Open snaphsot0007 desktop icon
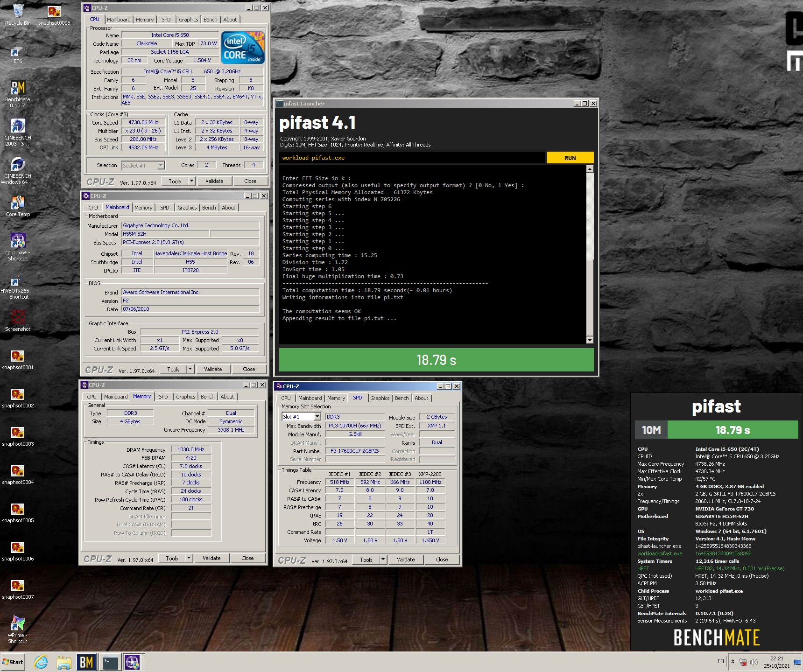The height and width of the screenshot is (672, 803). [x=18, y=588]
